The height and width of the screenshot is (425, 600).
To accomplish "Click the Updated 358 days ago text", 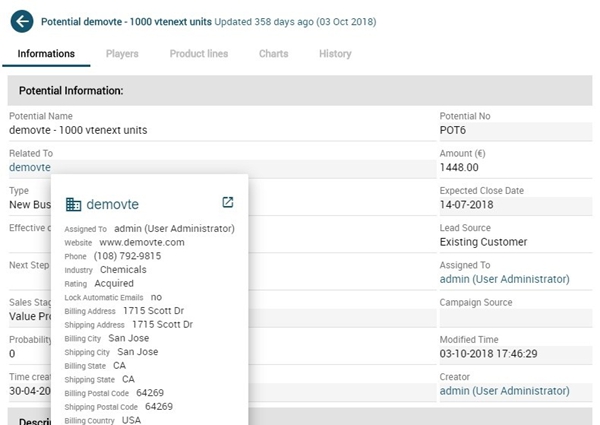I will point(295,22).
